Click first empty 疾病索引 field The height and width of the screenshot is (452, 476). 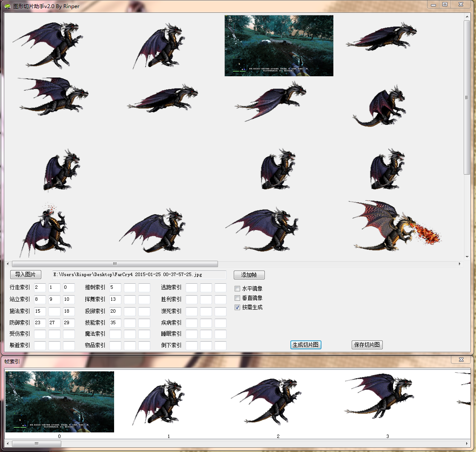191,322
